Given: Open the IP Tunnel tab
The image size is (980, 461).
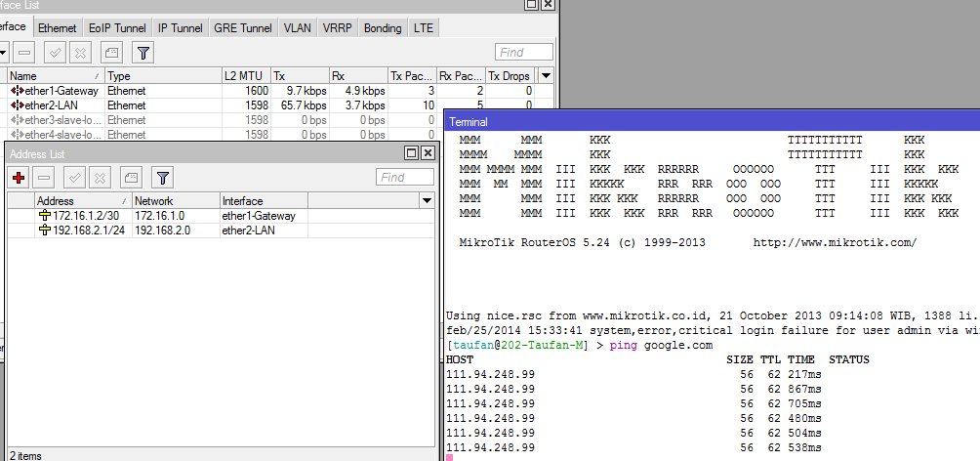Looking at the screenshot, I should click(180, 28).
